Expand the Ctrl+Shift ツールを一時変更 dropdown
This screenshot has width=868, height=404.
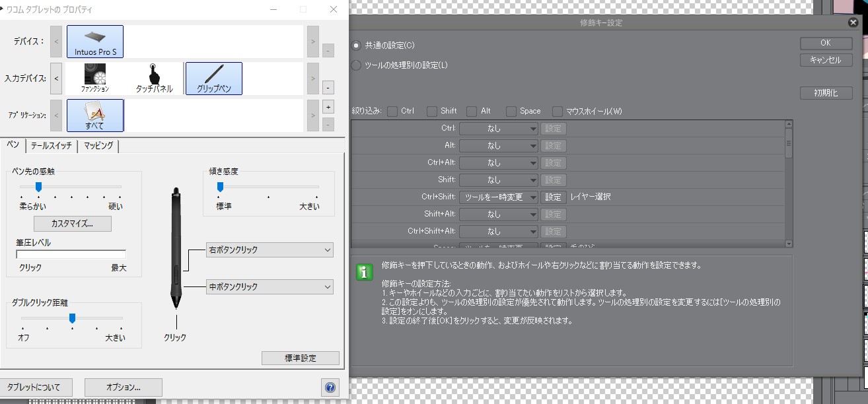click(x=499, y=197)
